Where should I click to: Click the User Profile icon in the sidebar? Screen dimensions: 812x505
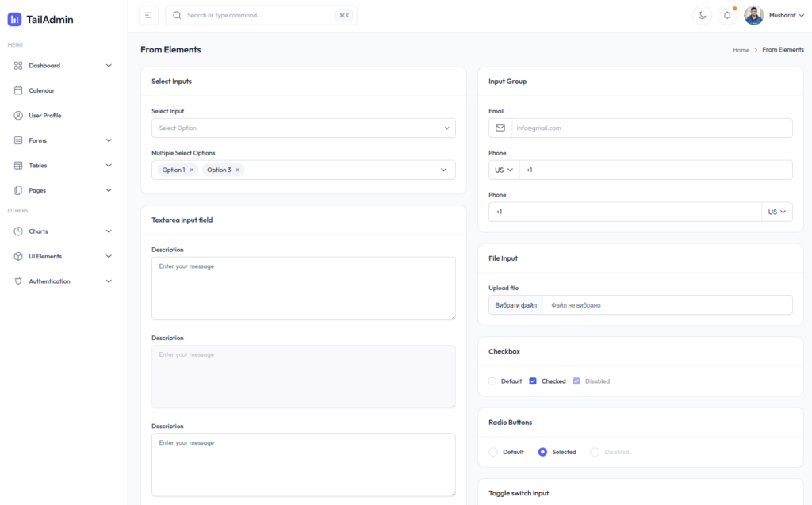tap(18, 116)
